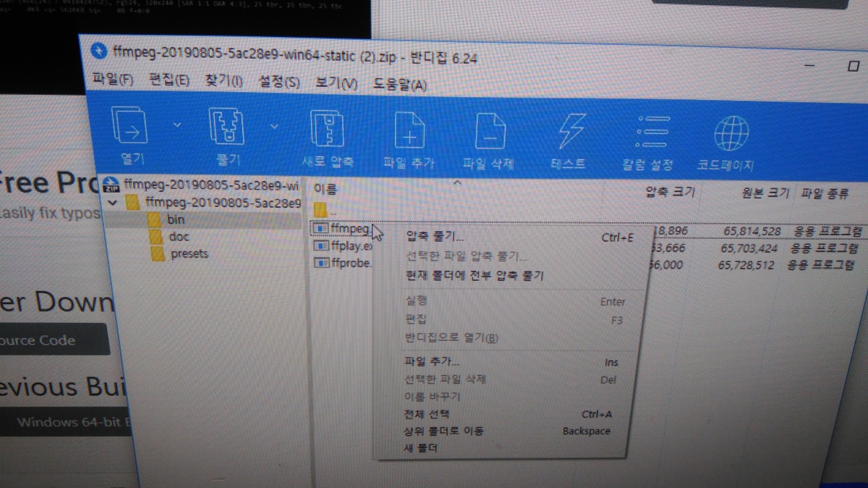868x488 pixels.
Task: Open the 편집(E) menu
Action: pyautogui.click(x=169, y=80)
